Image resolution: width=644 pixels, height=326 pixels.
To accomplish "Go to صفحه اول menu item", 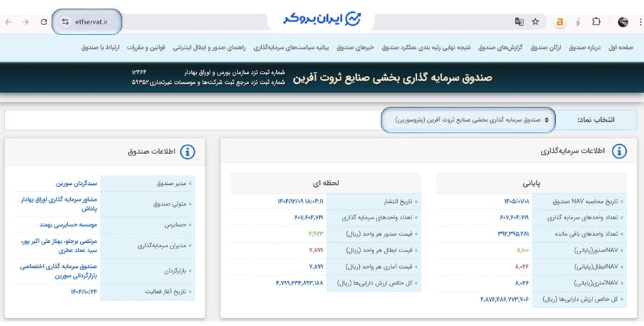I will click(x=620, y=47).
